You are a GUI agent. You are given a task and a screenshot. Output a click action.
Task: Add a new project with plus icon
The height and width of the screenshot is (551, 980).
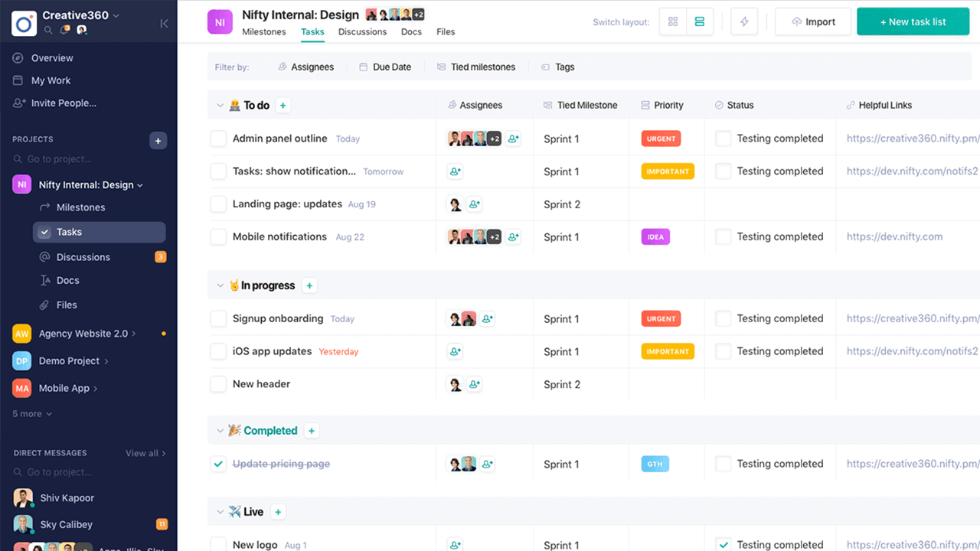tap(158, 140)
